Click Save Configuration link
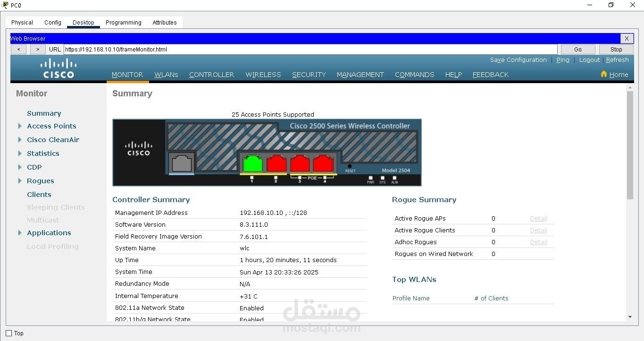Screen dimensions: 644x341 519,60
